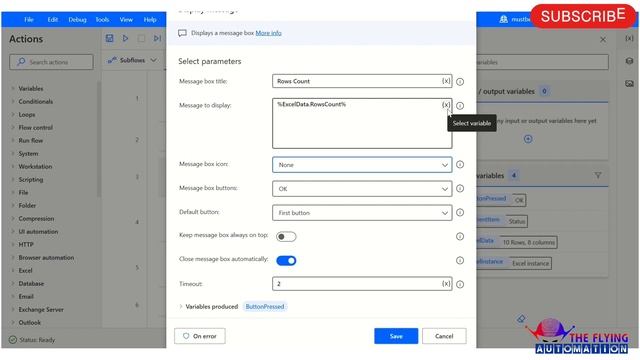Info icon next to Default button
640x360 pixels.
tap(460, 213)
